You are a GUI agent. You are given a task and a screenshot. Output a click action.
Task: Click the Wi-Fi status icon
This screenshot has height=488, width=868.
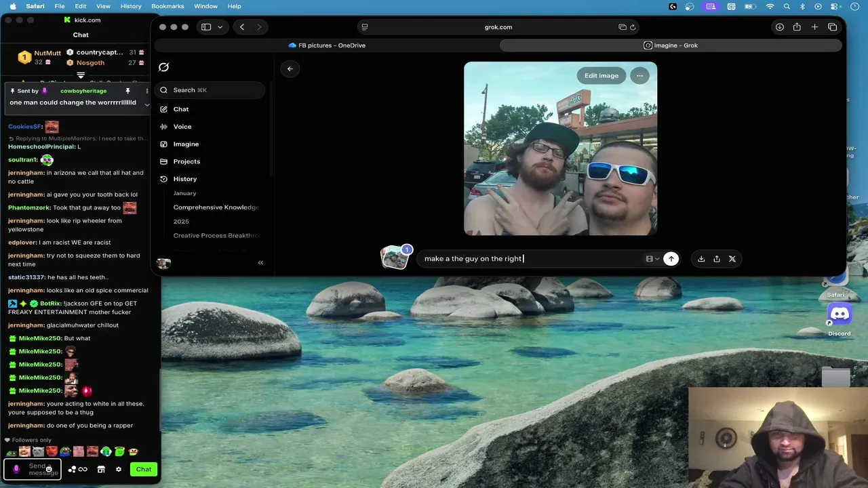(x=770, y=6)
